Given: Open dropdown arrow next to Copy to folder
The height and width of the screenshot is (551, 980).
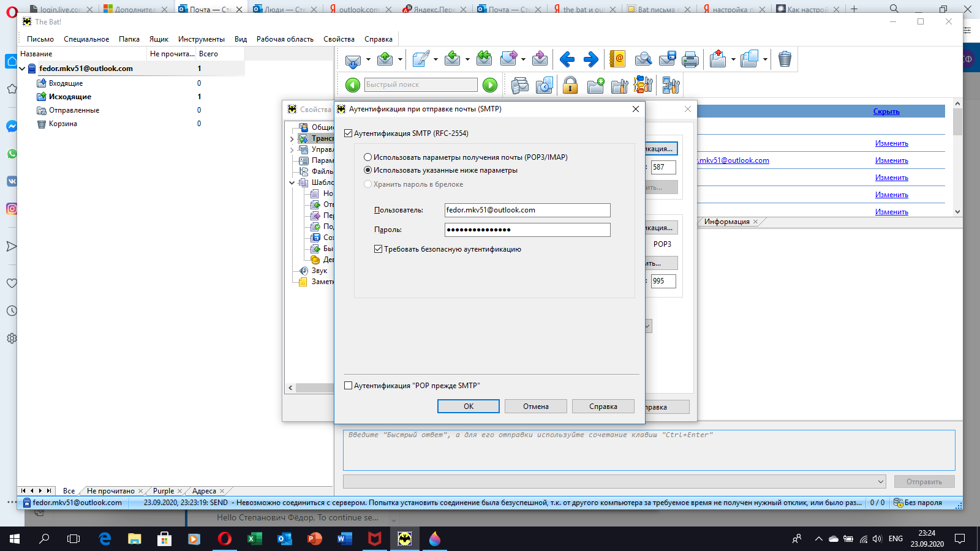Looking at the screenshot, I should [765, 60].
